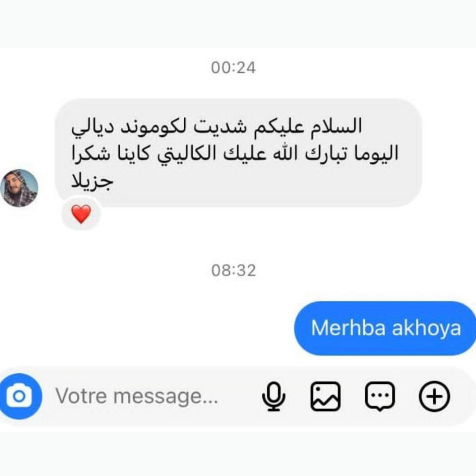The width and height of the screenshot is (476, 476).
Task: Tap the 00:24 timestamp
Action: [233, 67]
